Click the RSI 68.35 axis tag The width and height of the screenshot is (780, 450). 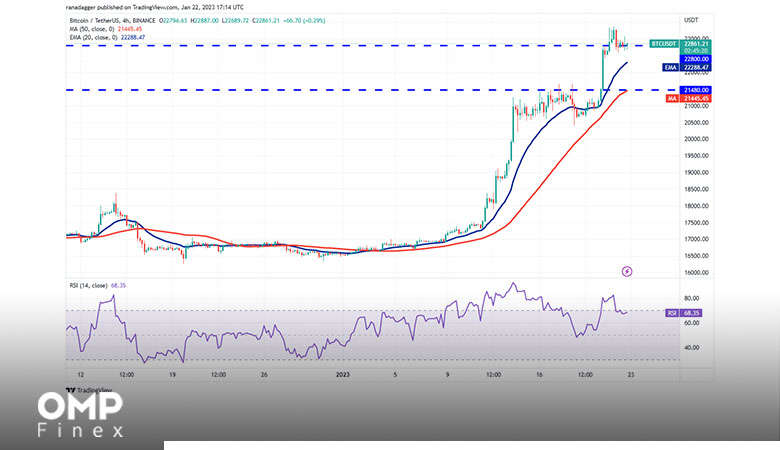tap(683, 313)
